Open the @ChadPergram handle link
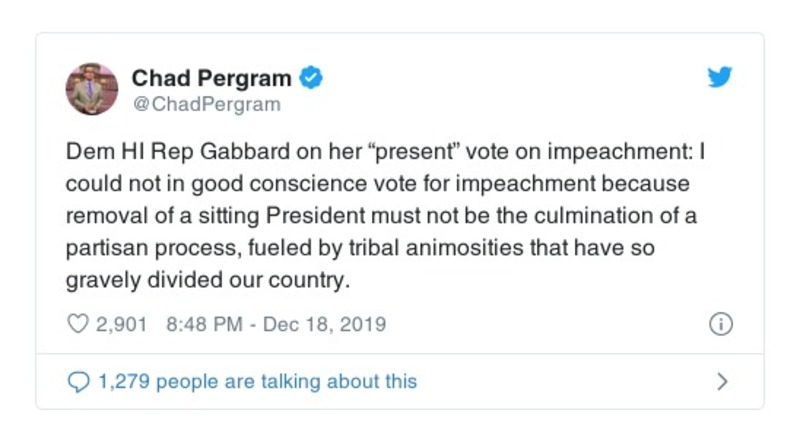The width and height of the screenshot is (800, 445). [x=206, y=103]
